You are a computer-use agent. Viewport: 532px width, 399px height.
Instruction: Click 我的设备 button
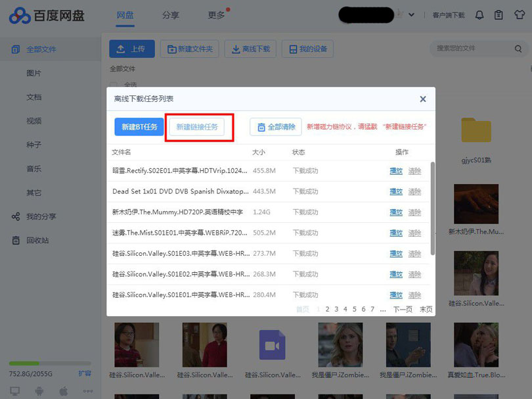coord(308,49)
